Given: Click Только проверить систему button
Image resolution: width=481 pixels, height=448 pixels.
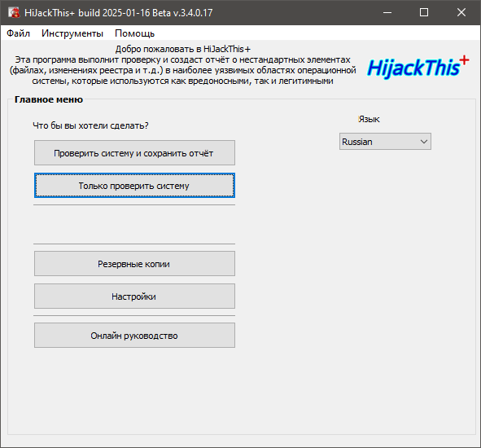Looking at the screenshot, I should 134,186.
